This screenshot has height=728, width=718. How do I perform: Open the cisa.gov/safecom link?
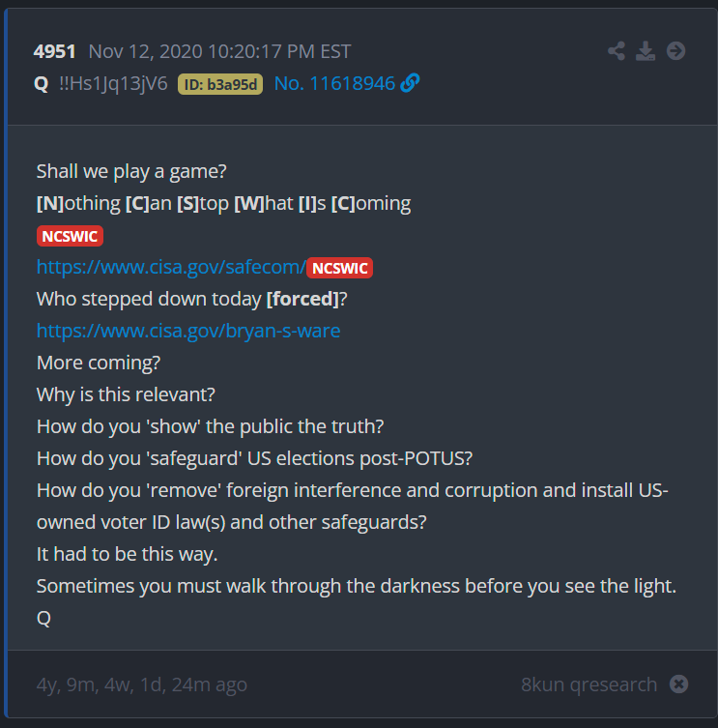tap(171, 267)
